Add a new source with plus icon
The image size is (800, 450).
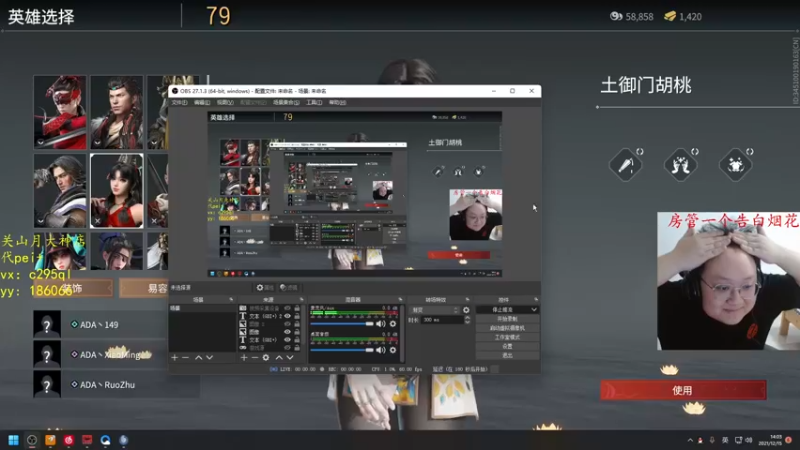click(x=244, y=358)
